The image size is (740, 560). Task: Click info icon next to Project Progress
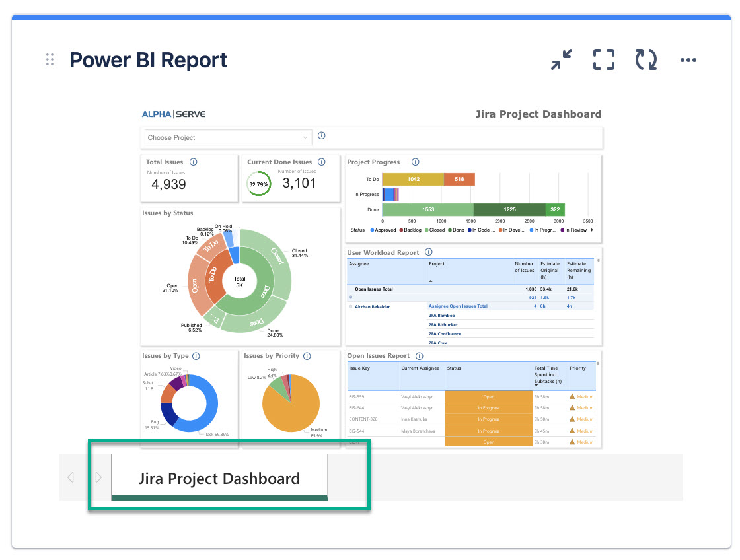click(x=415, y=162)
